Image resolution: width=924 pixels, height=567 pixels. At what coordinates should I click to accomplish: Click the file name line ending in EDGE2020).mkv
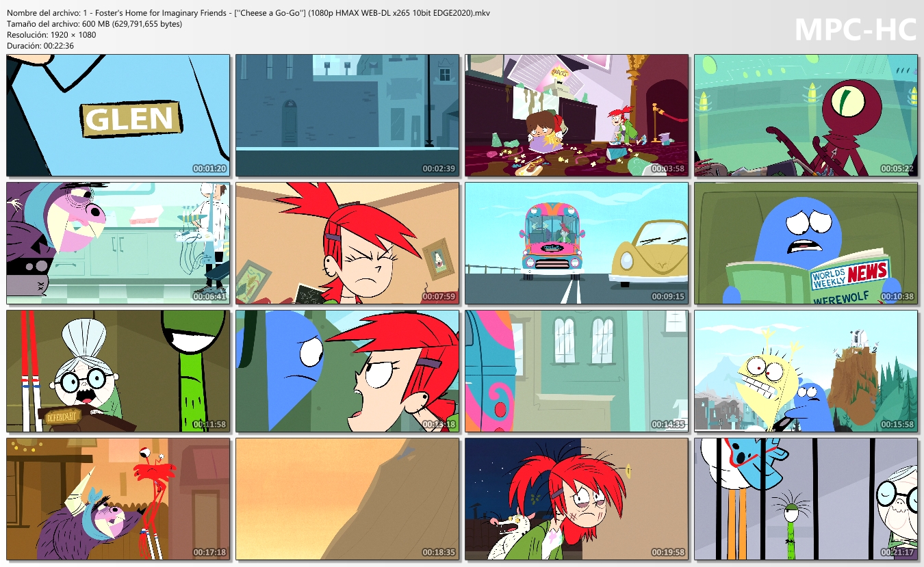point(248,13)
